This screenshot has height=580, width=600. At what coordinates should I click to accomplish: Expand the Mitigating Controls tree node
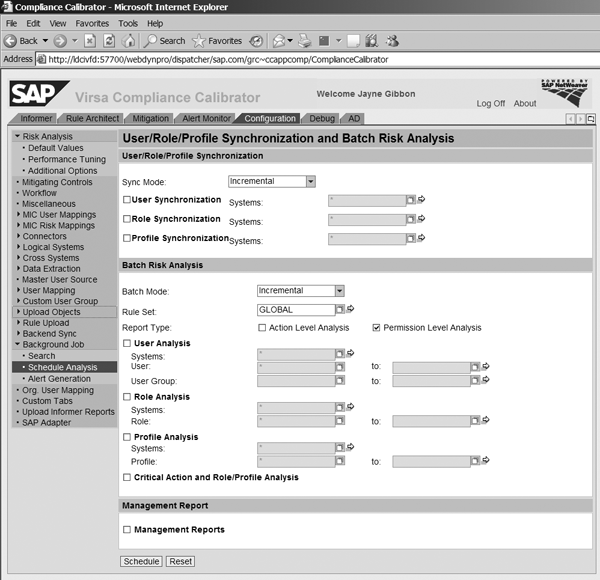(17, 183)
